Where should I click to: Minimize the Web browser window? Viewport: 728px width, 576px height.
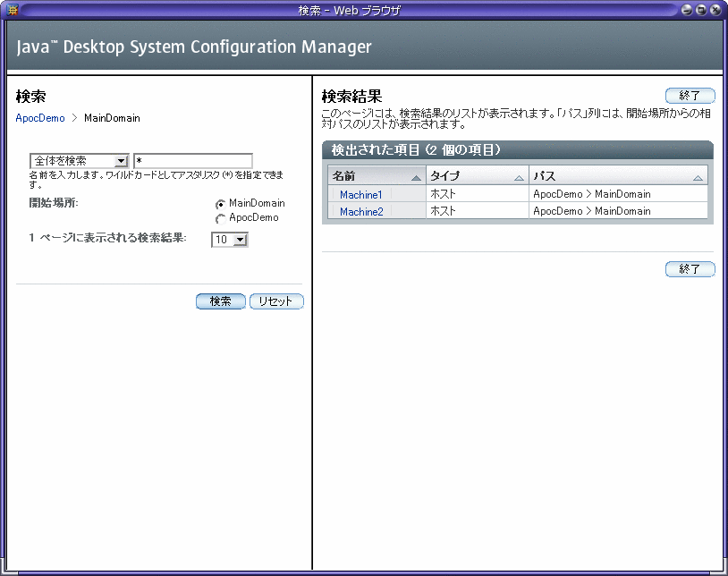[687, 10]
